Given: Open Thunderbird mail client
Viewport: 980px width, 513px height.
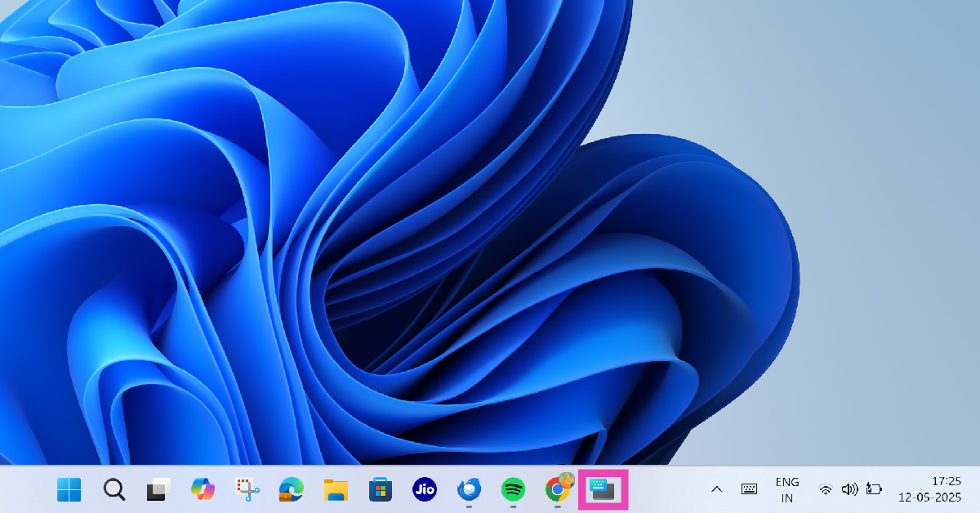Looking at the screenshot, I should tap(467, 490).
